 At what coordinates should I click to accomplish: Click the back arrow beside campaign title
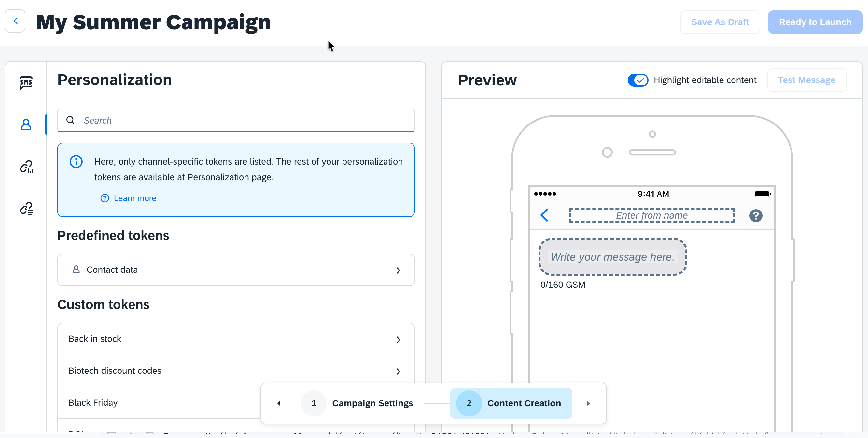15,21
